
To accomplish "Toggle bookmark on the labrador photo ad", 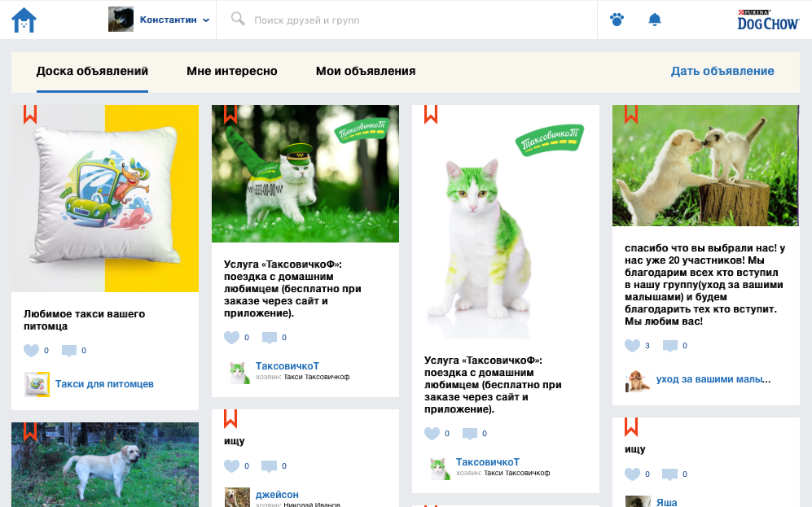I will coord(30,431).
